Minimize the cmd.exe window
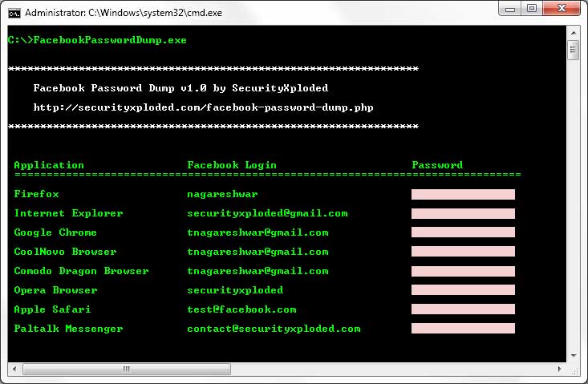 pyautogui.click(x=510, y=9)
